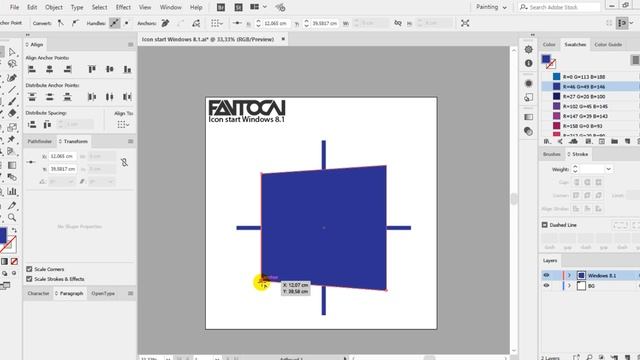640x360 pixels.
Task: Select the Line Segment tool
Action: (x=12, y=89)
